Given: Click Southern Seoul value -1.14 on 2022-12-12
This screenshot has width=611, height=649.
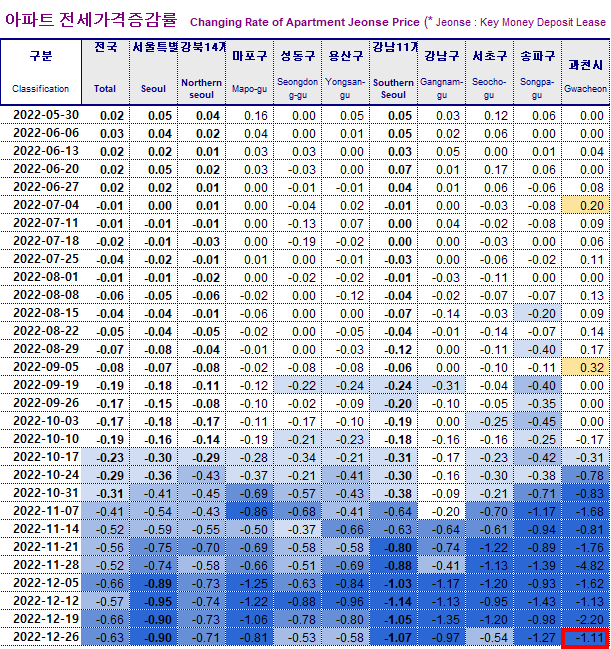Looking at the screenshot, I should pos(394,601).
